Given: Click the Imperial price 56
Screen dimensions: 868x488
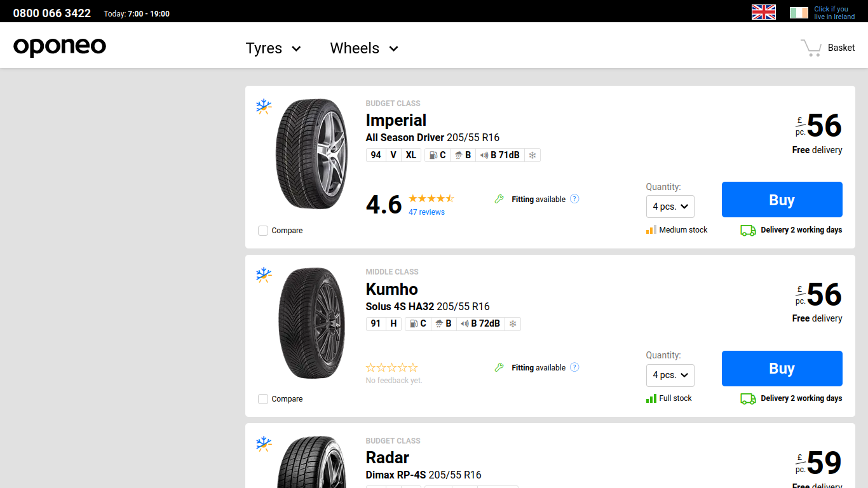Looking at the screenshot, I should tap(824, 126).
